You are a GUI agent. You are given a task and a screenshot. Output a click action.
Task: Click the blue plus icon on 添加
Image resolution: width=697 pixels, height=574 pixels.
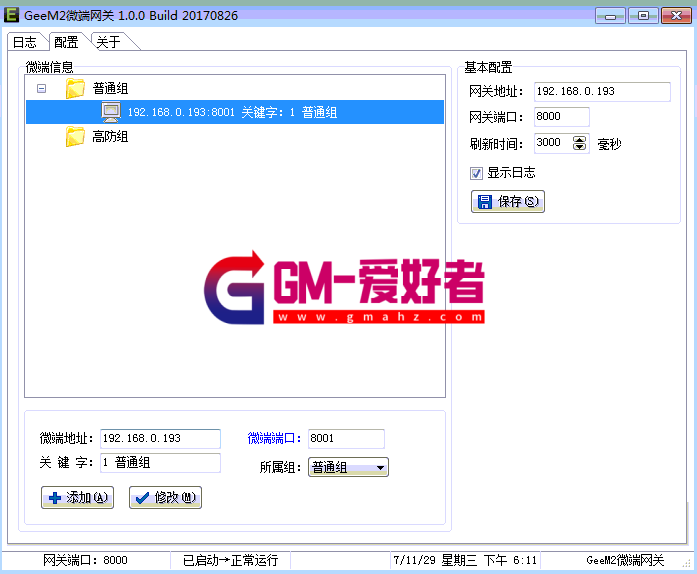[x=55, y=498]
